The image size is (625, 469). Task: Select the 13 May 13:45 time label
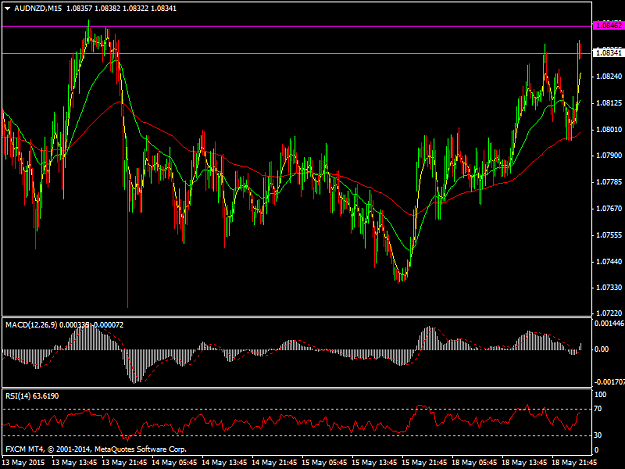pyautogui.click(x=75, y=463)
